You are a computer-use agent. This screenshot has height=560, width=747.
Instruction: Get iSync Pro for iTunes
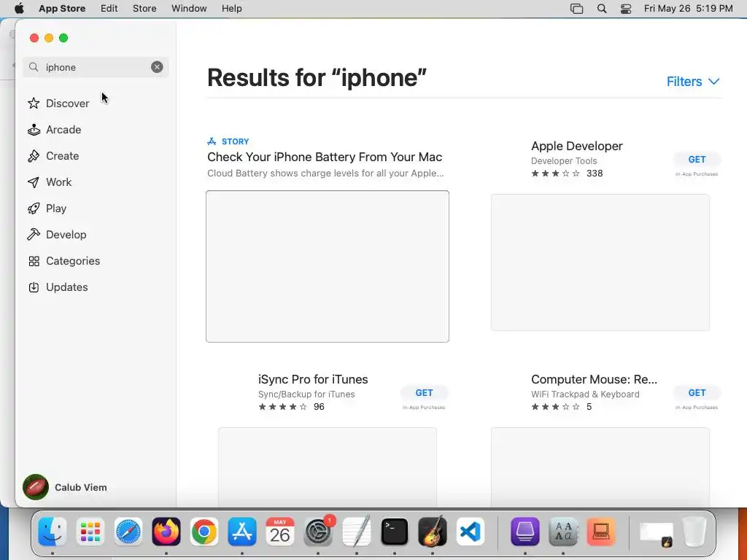click(424, 393)
